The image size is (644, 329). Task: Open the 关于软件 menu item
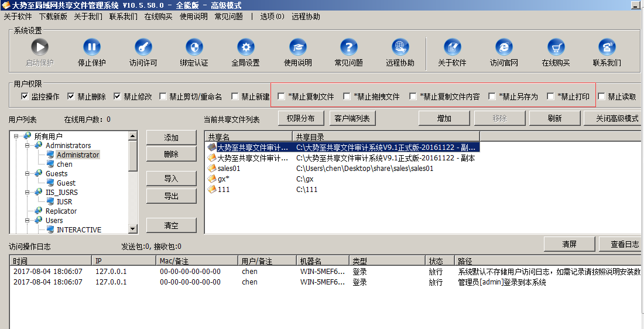pyautogui.click(x=18, y=16)
